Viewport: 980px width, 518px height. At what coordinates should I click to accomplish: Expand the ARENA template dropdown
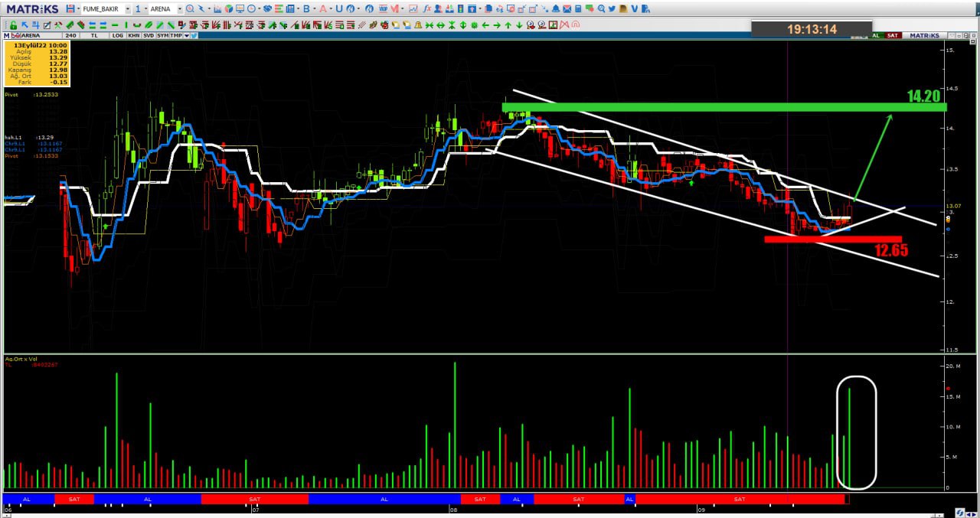point(179,9)
